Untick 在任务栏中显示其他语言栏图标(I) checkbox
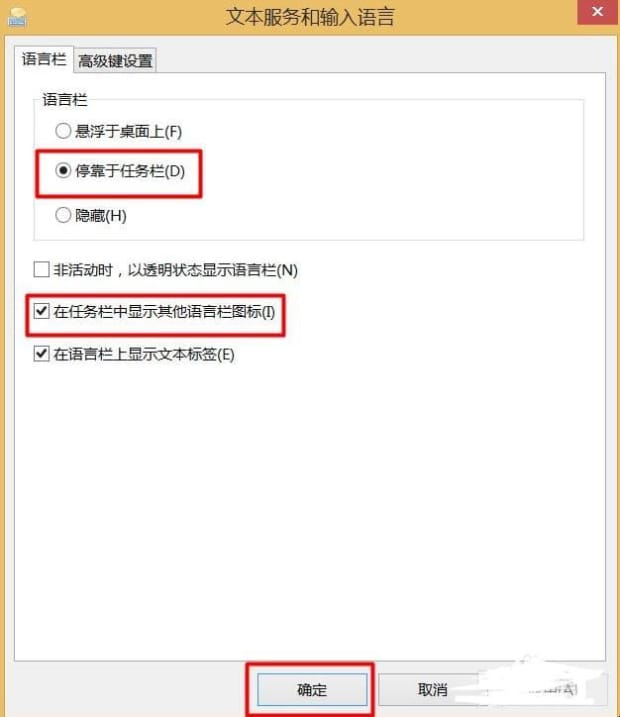This screenshot has width=620, height=717. pyautogui.click(x=42, y=311)
